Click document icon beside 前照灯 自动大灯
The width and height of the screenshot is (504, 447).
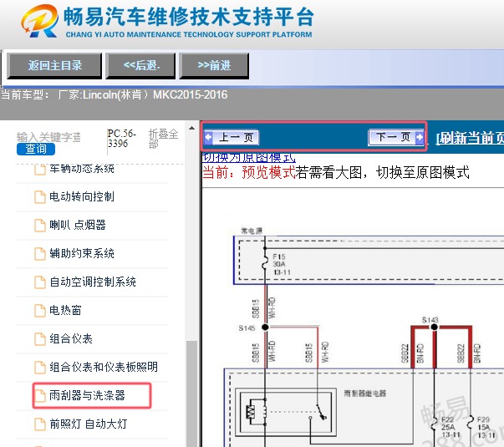tap(40, 424)
